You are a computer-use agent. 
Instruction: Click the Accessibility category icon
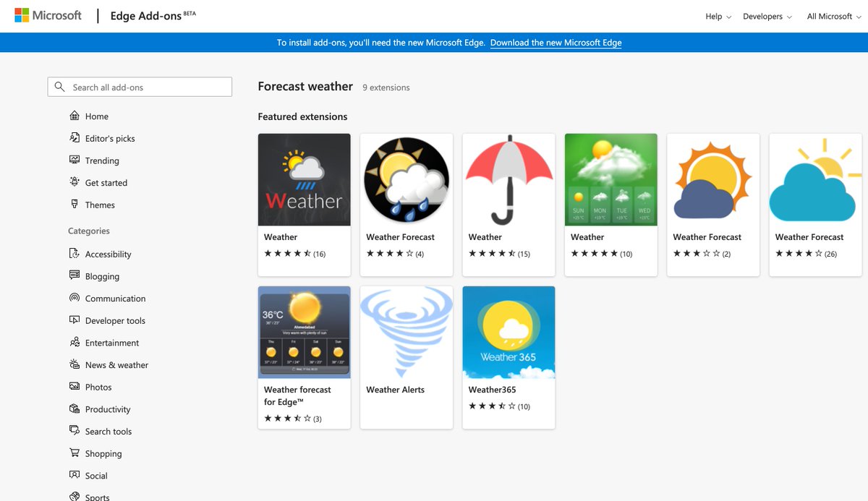click(x=75, y=254)
